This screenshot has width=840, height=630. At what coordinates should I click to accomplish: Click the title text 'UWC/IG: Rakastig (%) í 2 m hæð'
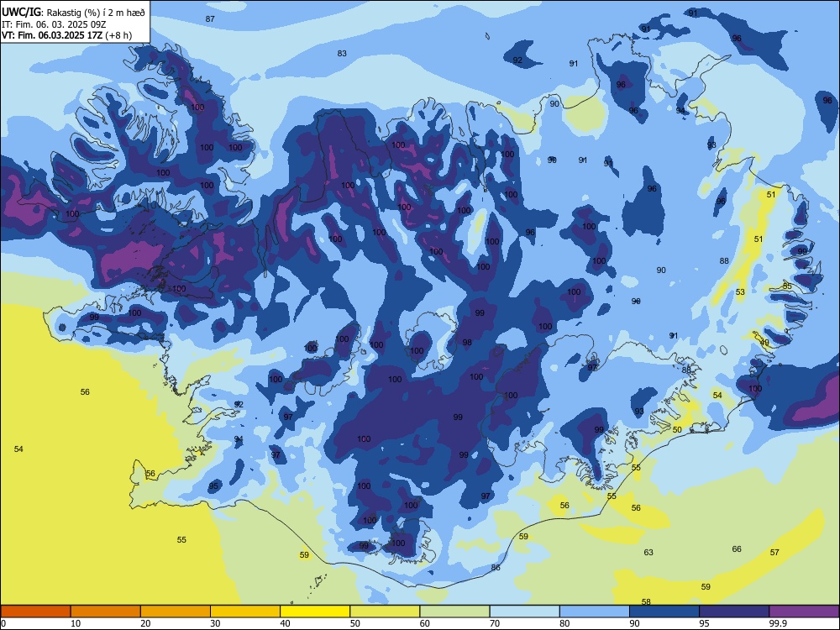click(x=73, y=13)
